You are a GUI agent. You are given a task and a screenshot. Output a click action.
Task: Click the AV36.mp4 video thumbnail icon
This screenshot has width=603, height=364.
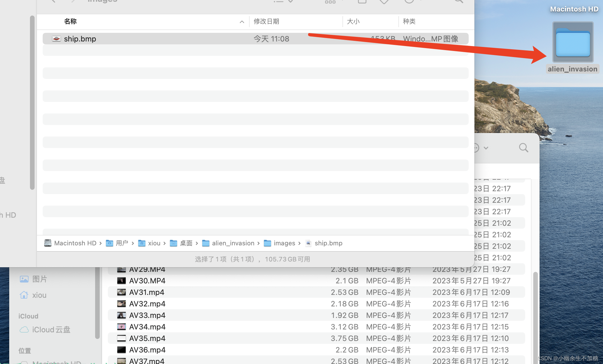(121, 350)
